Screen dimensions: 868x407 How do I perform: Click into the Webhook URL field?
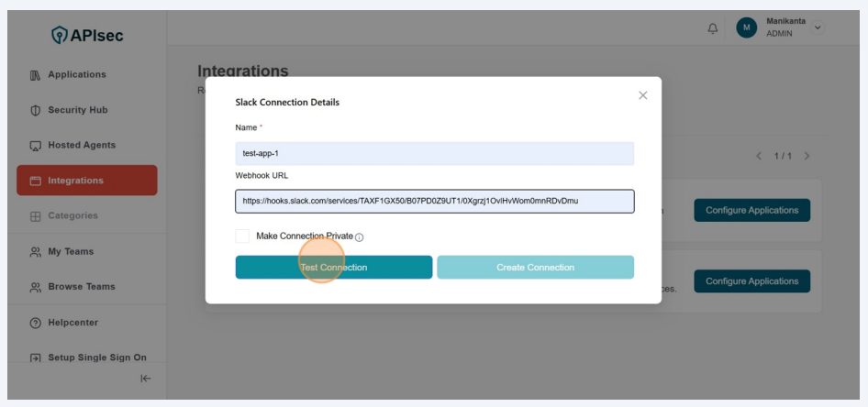pos(434,201)
